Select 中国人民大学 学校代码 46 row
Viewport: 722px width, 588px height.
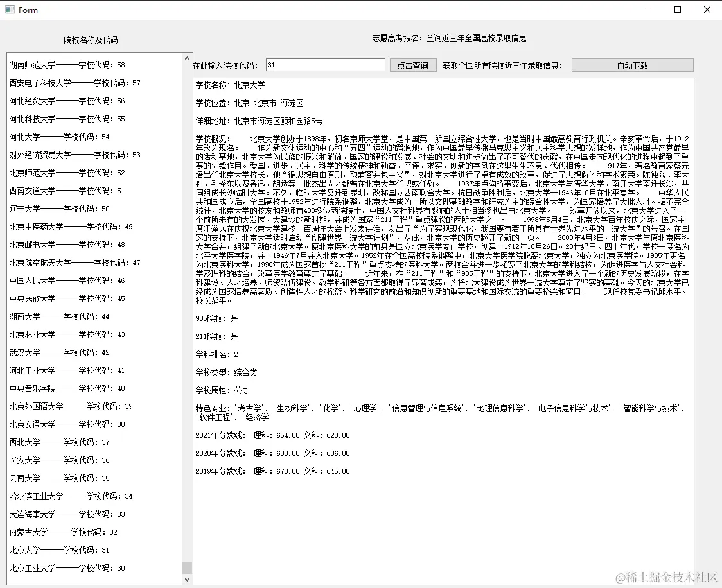[67, 280]
